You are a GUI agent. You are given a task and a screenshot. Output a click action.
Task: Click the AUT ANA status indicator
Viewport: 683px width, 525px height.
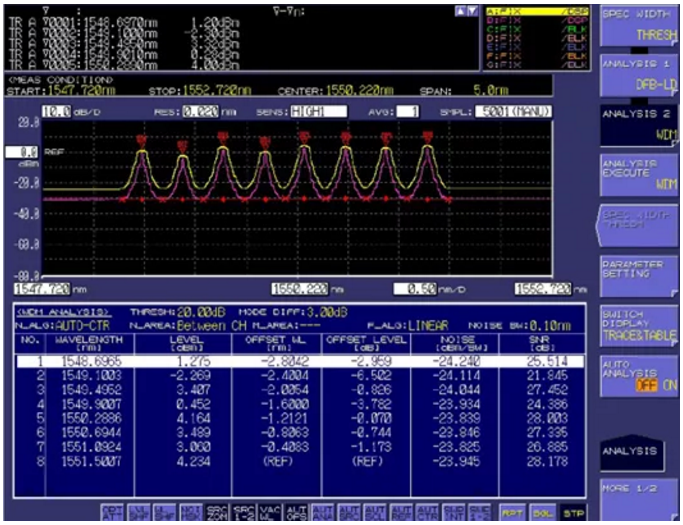323,513
